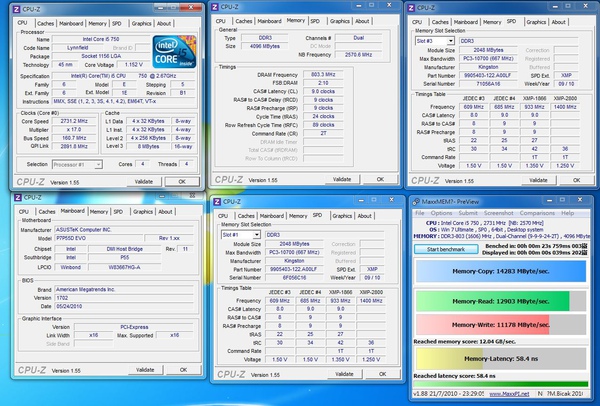The image size is (600, 406).
Task: Click Size value 4096 MBytes
Action: pos(264,46)
